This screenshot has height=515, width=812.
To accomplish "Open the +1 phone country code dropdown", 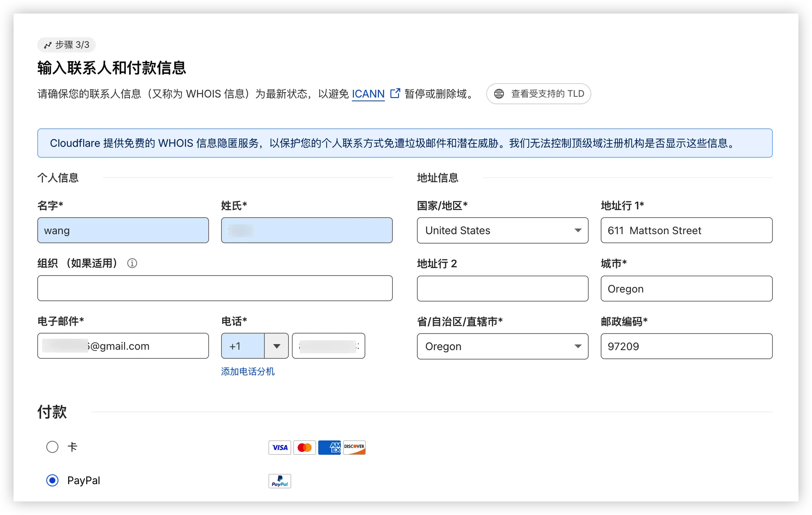I will click(x=276, y=346).
